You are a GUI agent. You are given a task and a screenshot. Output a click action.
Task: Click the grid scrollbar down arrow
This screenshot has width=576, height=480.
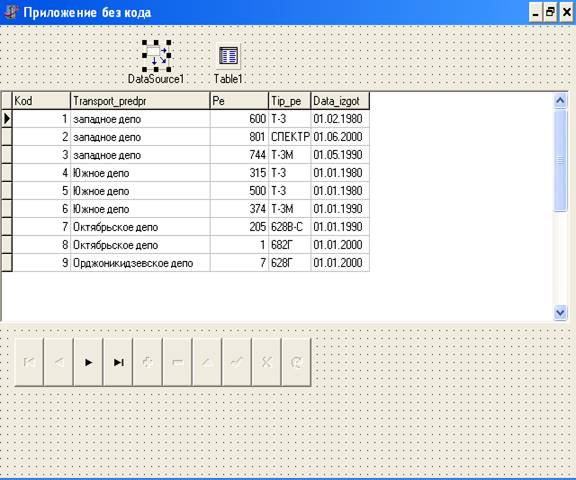tap(560, 313)
